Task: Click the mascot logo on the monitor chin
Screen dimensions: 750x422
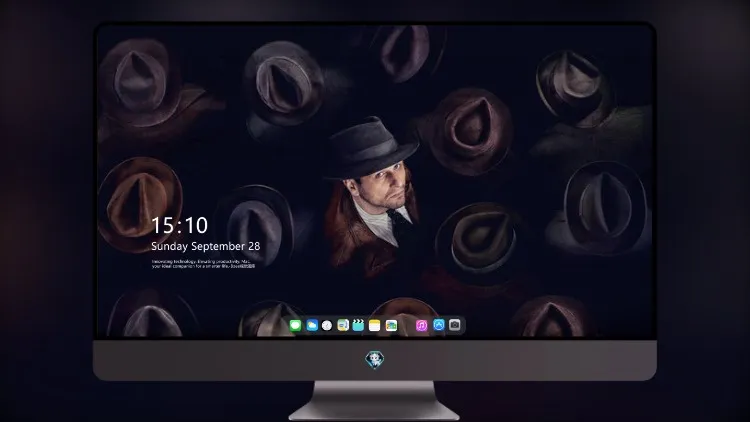Action: pyautogui.click(x=375, y=360)
